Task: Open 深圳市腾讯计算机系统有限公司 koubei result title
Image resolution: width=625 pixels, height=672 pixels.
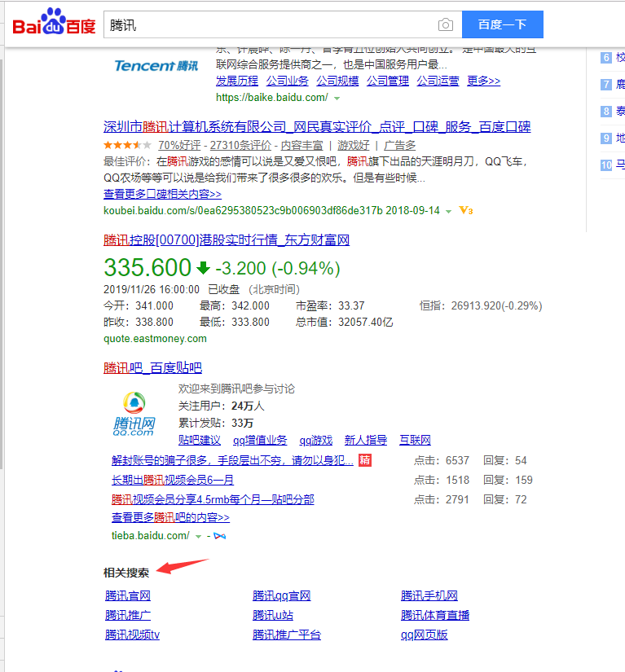Action: (317, 127)
